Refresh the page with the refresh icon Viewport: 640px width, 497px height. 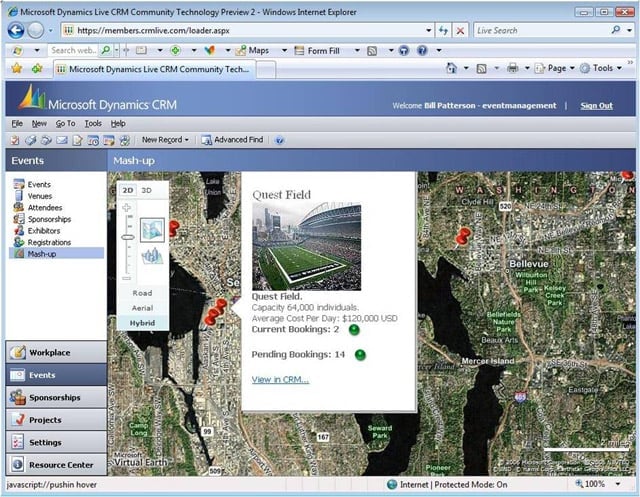coord(443,31)
